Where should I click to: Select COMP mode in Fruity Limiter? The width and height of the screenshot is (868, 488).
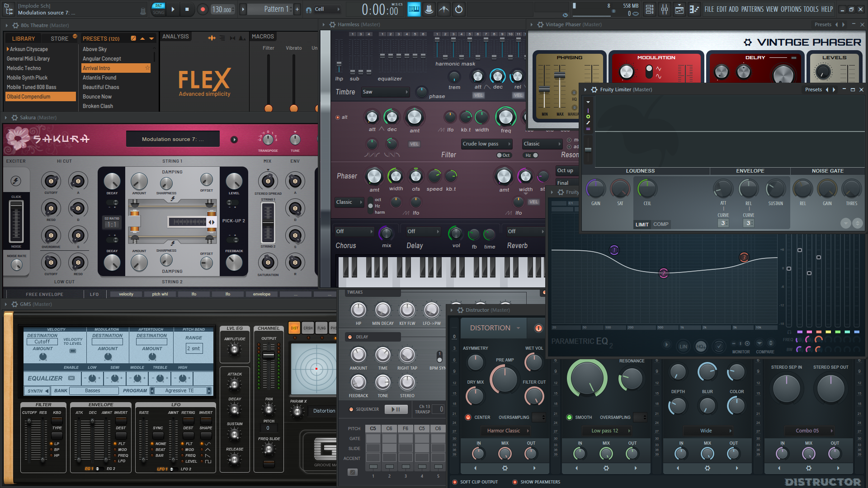[x=660, y=225]
